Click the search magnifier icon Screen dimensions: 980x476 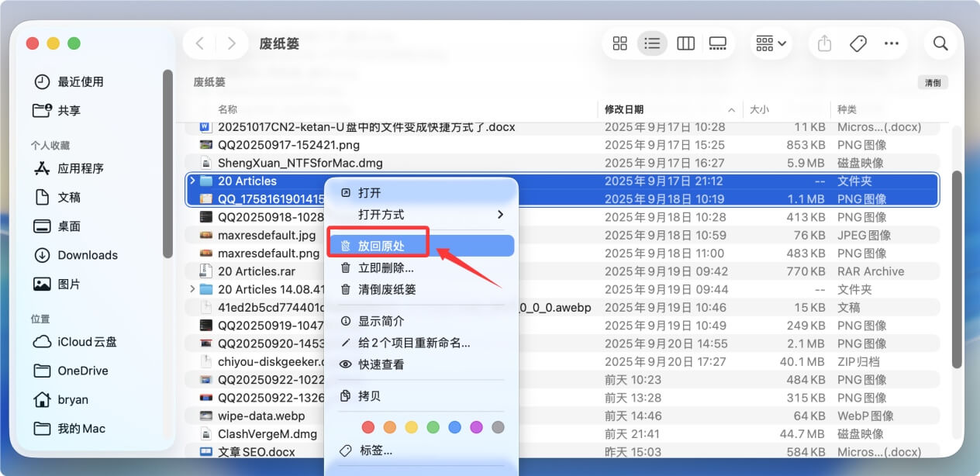[x=940, y=43]
